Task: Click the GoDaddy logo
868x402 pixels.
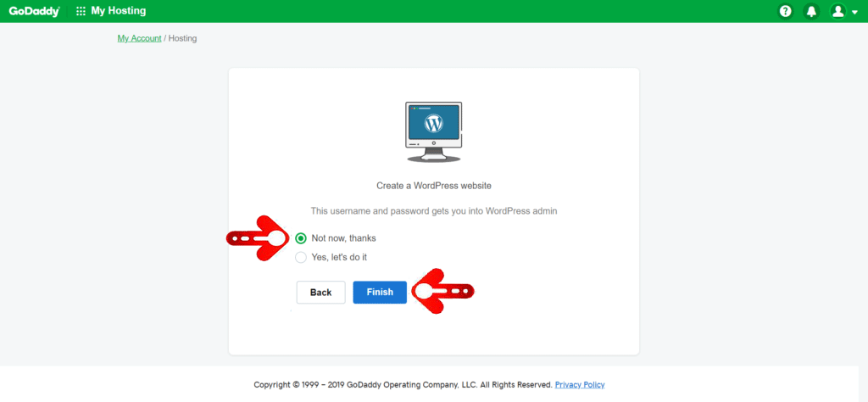Action: tap(34, 11)
